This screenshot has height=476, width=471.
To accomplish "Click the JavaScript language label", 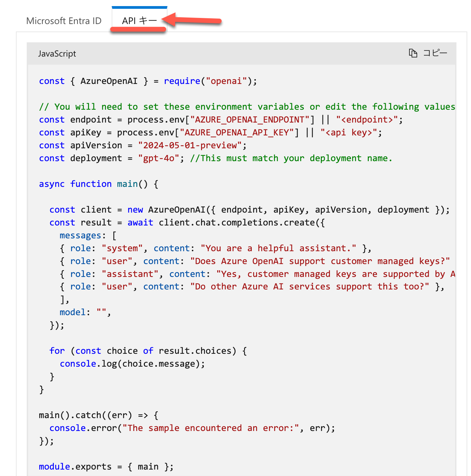I will pos(57,53).
